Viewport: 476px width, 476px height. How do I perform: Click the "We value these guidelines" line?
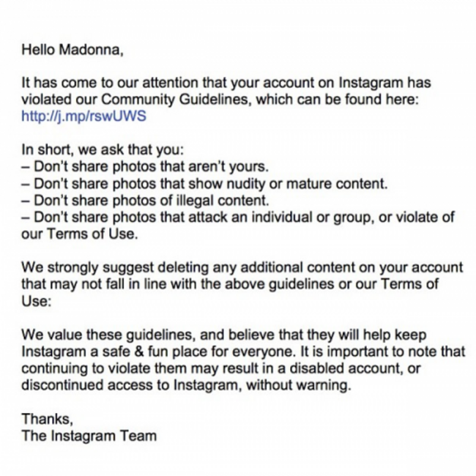coord(224,335)
